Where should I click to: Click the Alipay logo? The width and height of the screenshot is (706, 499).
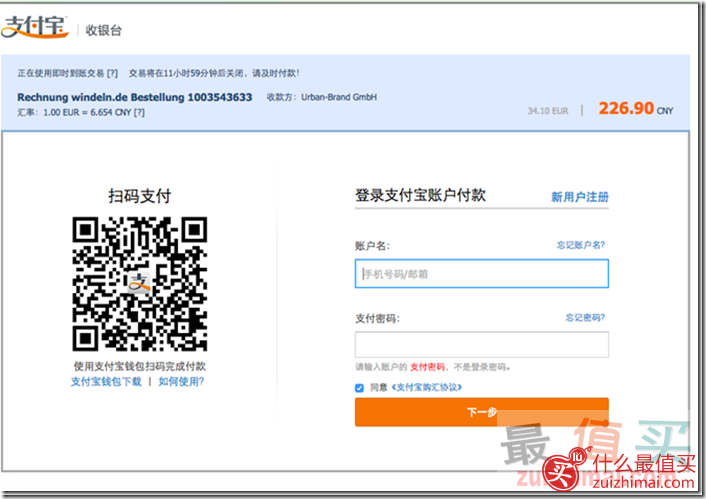click(35, 27)
